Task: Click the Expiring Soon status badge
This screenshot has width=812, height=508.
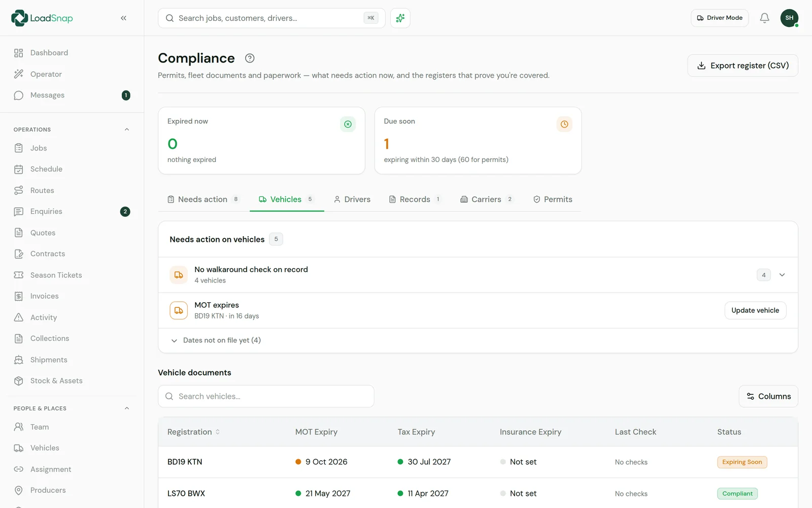Action: [742, 462]
